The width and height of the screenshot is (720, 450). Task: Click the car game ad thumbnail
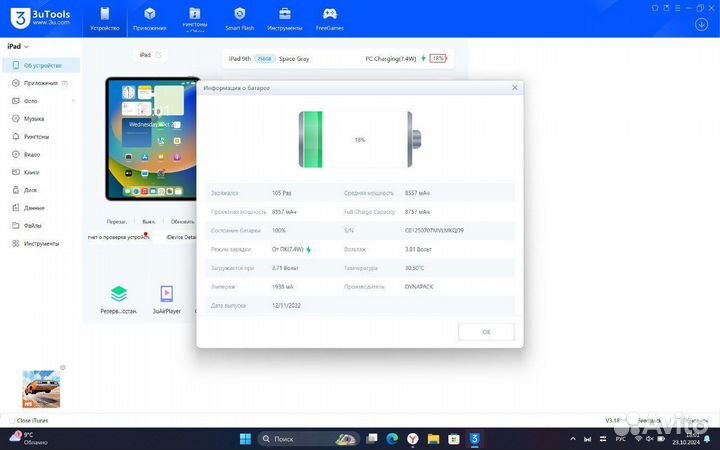41,388
